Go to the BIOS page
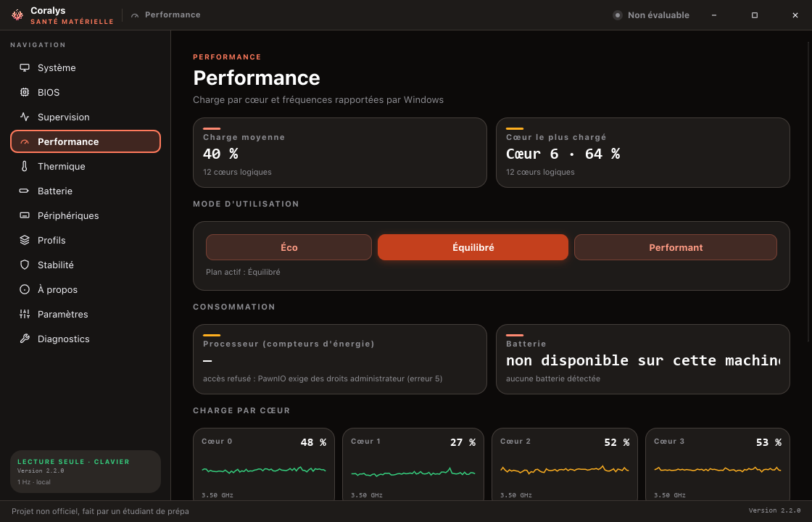Screen dimensions: 812x522 pyautogui.click(x=86, y=92)
